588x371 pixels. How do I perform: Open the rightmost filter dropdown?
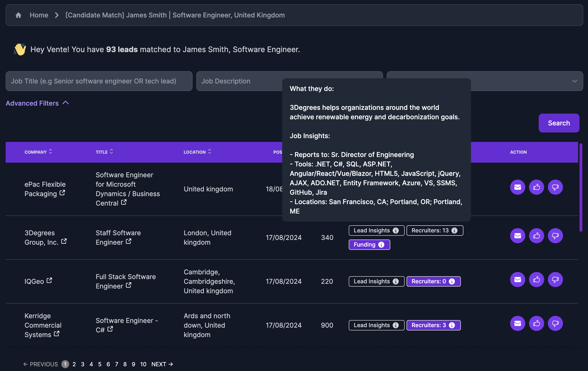pos(574,81)
